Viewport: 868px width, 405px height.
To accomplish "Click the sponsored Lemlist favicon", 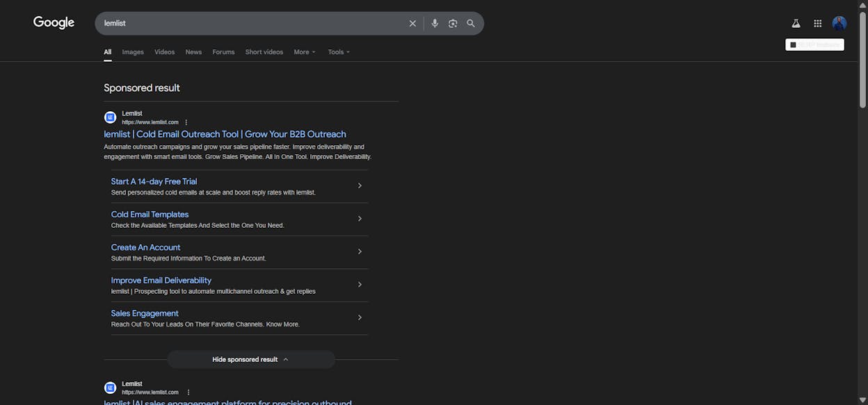I will coord(110,117).
